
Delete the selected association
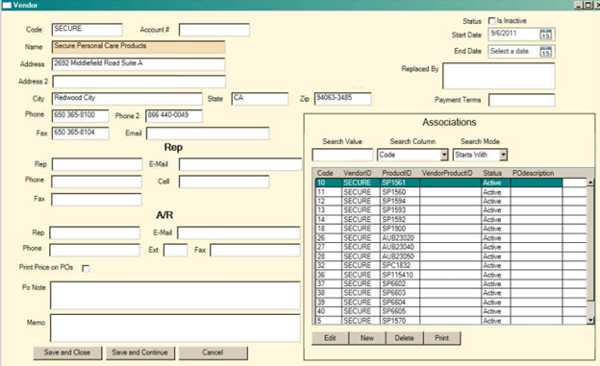click(404, 338)
